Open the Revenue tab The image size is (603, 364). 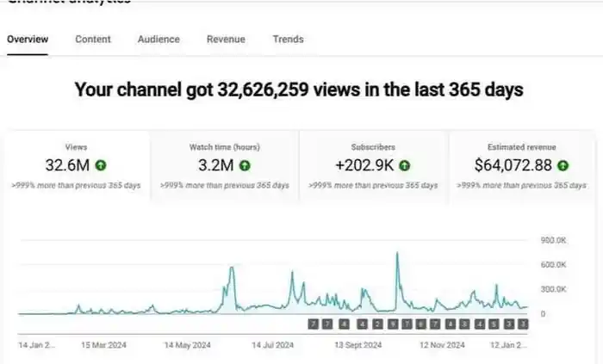pyautogui.click(x=226, y=40)
